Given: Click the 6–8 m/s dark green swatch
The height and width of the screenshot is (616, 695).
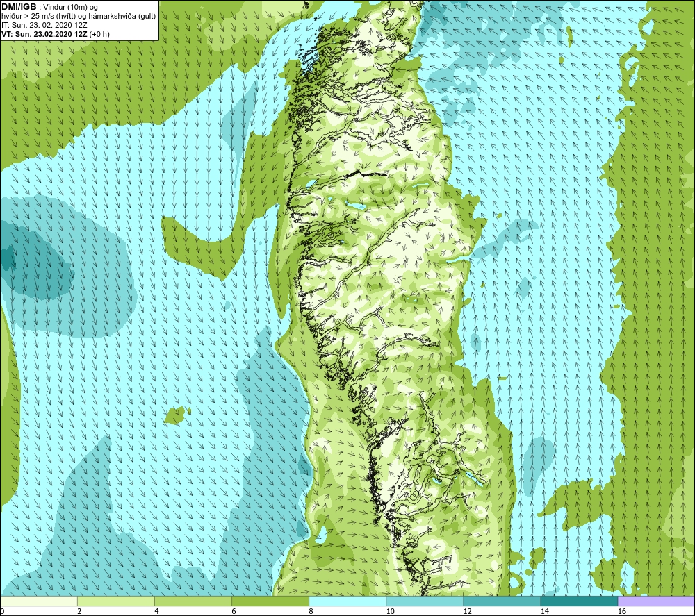Looking at the screenshot, I should pyautogui.click(x=270, y=601).
